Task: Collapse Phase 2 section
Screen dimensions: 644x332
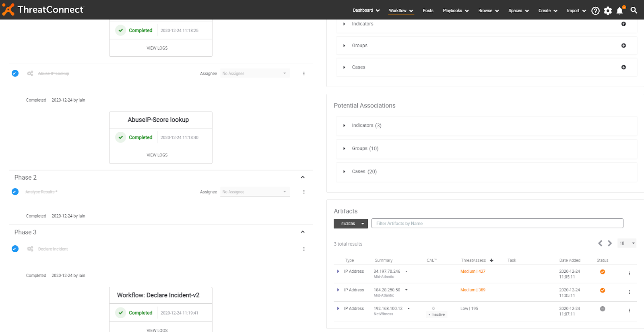Action: pyautogui.click(x=303, y=177)
